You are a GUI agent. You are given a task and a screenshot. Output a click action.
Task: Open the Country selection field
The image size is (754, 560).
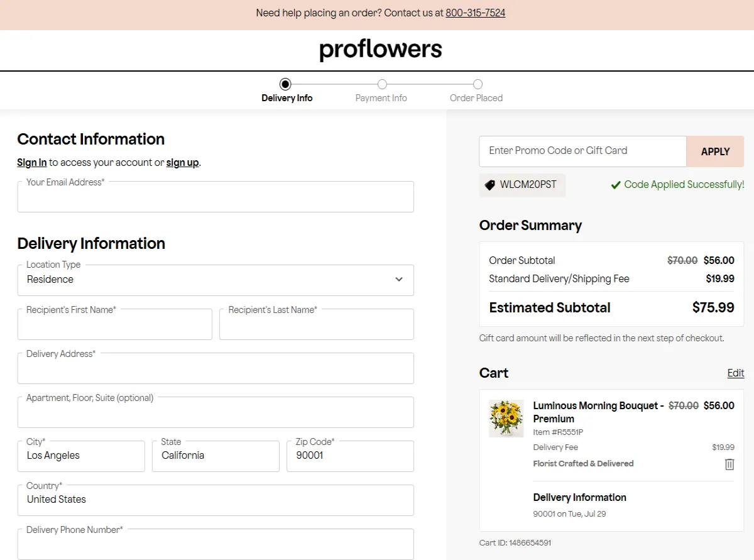216,500
